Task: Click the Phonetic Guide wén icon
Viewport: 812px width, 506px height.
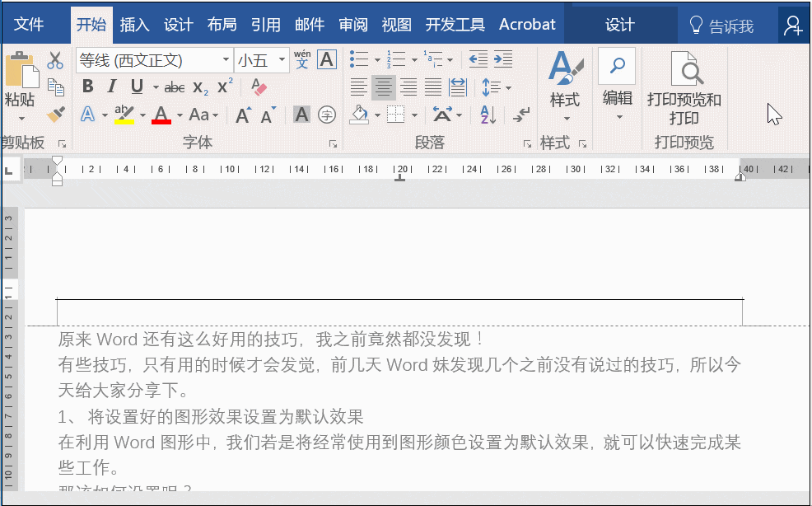Action: [302, 59]
